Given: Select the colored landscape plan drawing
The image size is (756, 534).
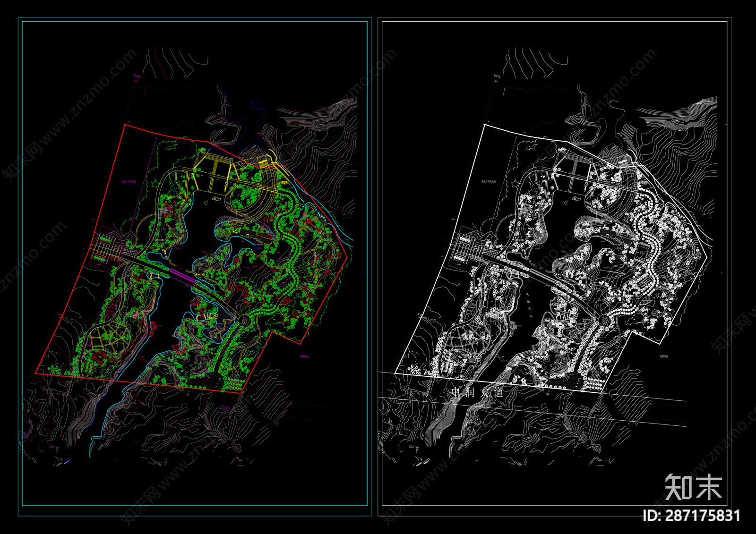Looking at the screenshot, I should point(195,267).
